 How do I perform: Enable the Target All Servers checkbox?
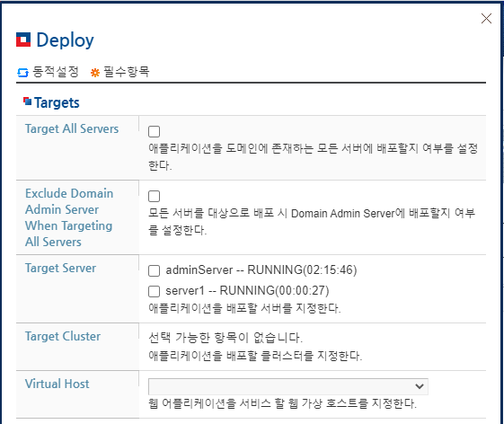(x=154, y=131)
